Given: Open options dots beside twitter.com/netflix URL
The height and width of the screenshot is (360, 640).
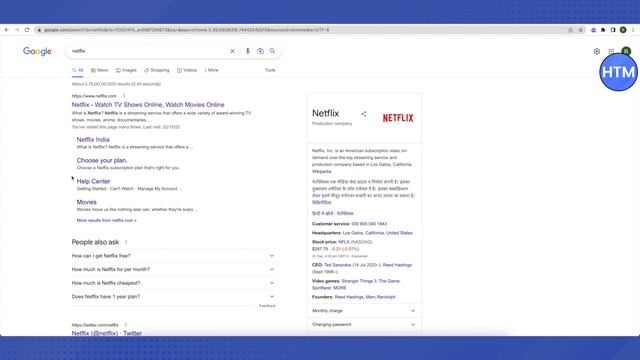Looking at the screenshot, I should pos(126,325).
